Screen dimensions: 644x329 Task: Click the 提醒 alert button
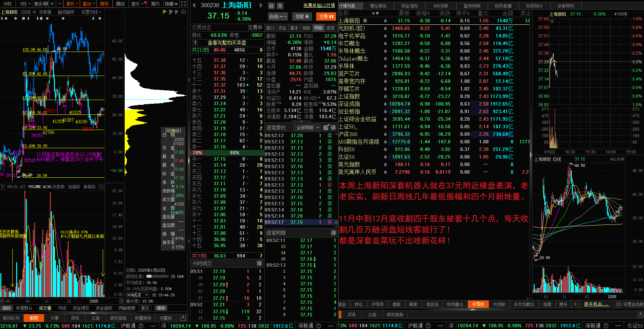302,16
